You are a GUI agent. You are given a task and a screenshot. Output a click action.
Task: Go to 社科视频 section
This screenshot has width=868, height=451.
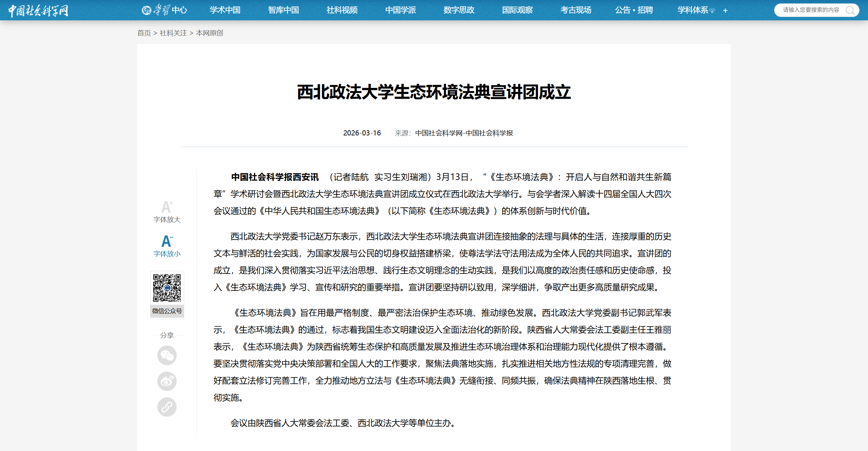click(x=342, y=10)
